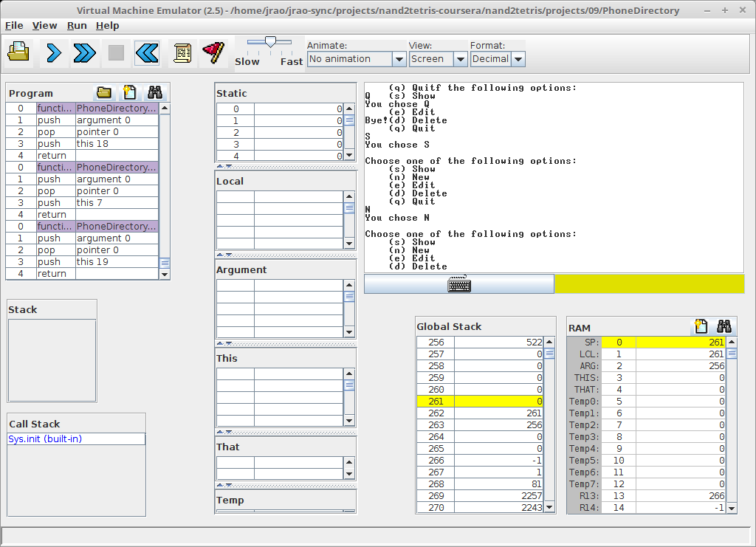This screenshot has width=756, height=547.
Task: Run the program with the double-arrow icon
Action: coord(84,52)
